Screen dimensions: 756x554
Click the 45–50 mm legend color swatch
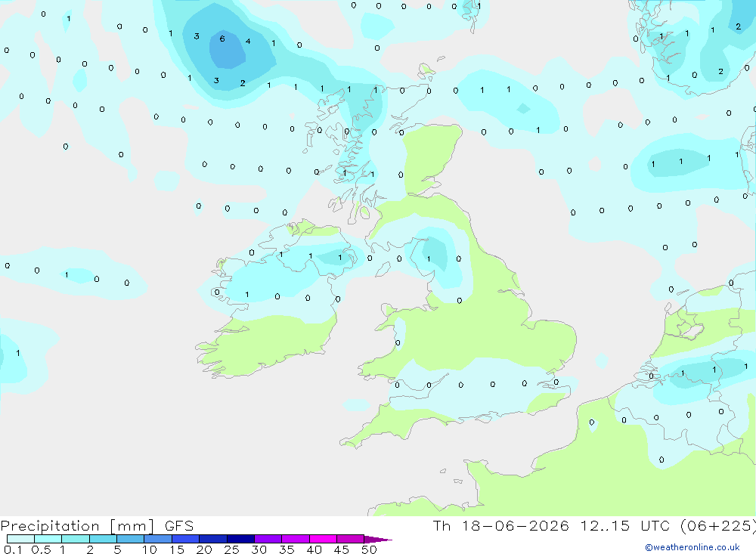pos(350,539)
